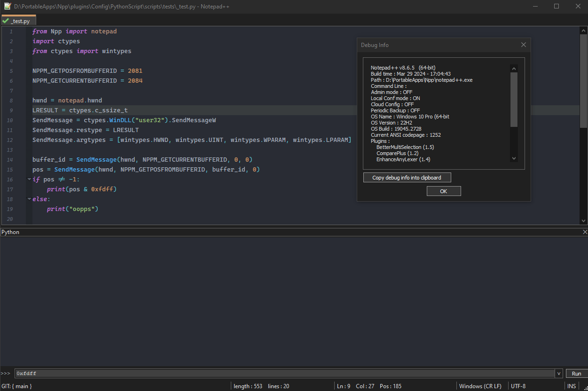Screen dimensions: 588x391
Task: Click OK in the Debug Info dialog
Action: tap(443, 191)
